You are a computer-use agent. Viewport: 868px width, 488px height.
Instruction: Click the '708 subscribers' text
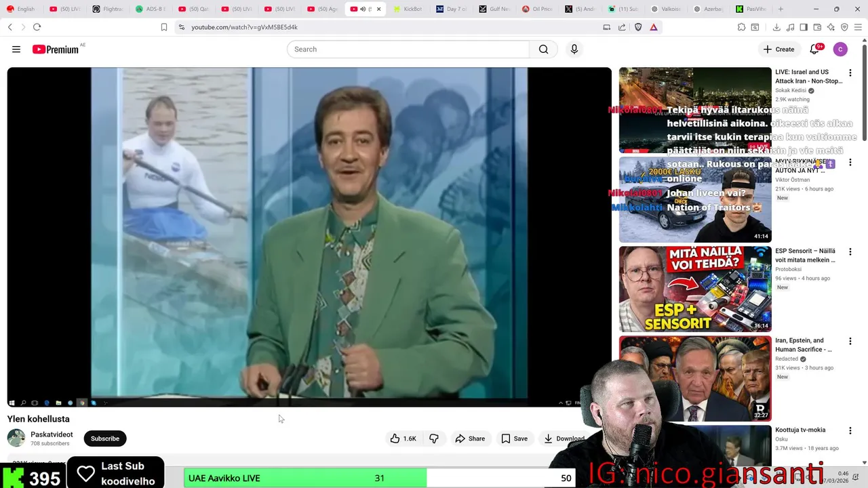50,443
